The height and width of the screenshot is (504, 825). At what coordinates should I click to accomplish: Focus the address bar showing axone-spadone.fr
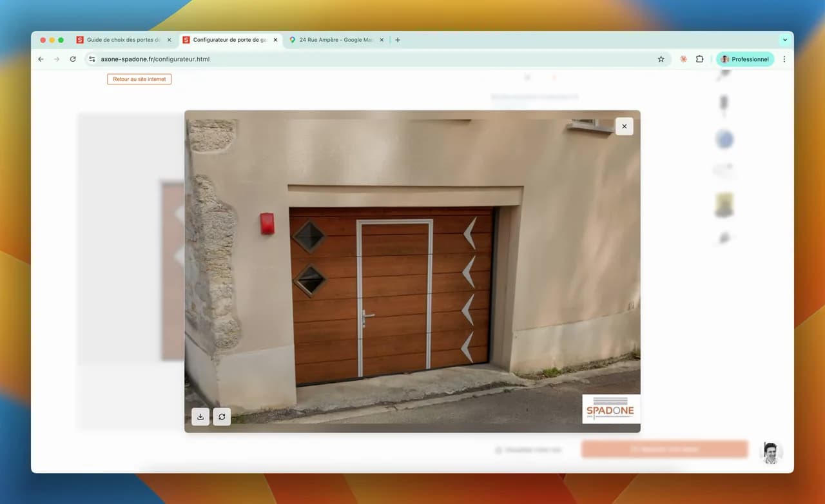[377, 59]
